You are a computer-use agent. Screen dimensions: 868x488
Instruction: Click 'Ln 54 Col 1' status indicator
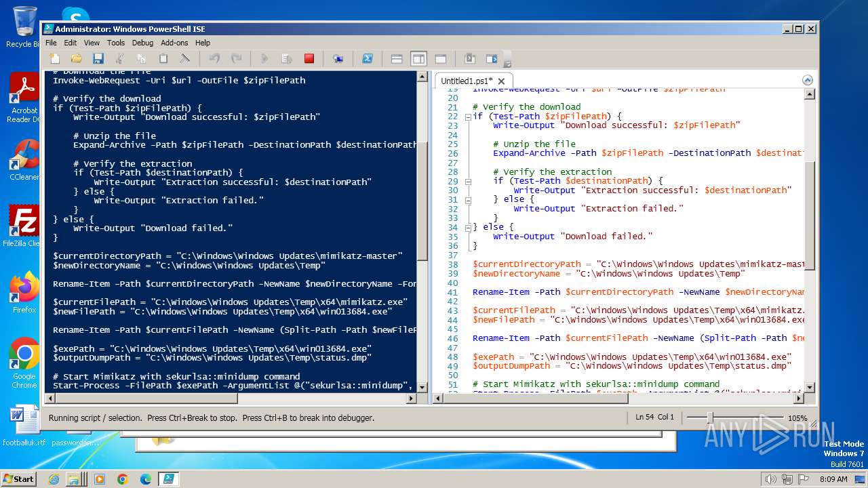coord(654,418)
